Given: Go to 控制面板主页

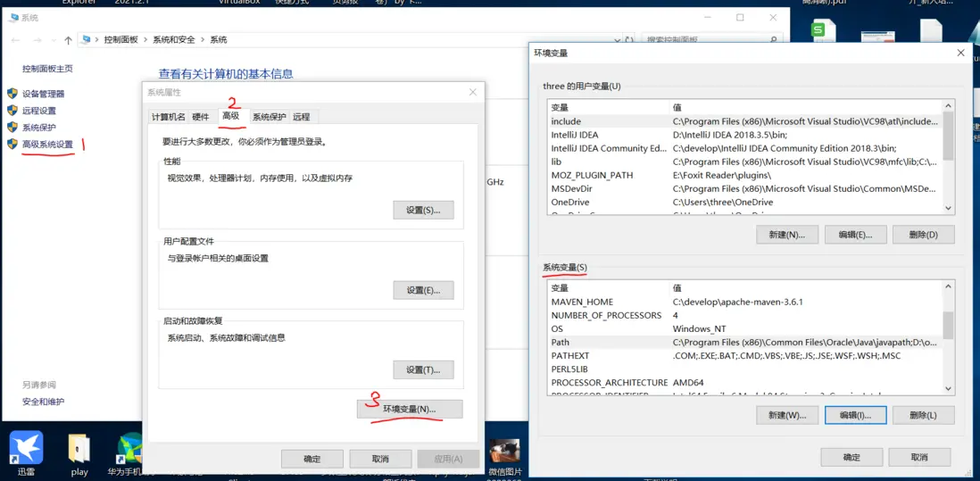Looking at the screenshot, I should coord(47,69).
